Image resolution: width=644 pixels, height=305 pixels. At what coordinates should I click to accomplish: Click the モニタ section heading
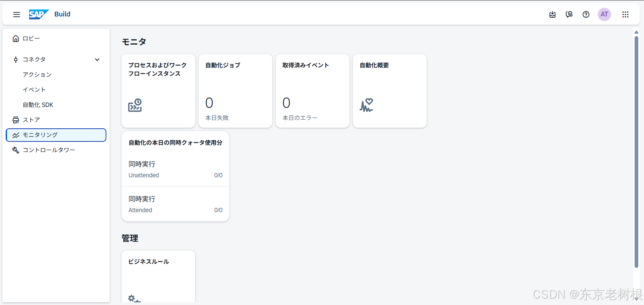pyautogui.click(x=134, y=42)
